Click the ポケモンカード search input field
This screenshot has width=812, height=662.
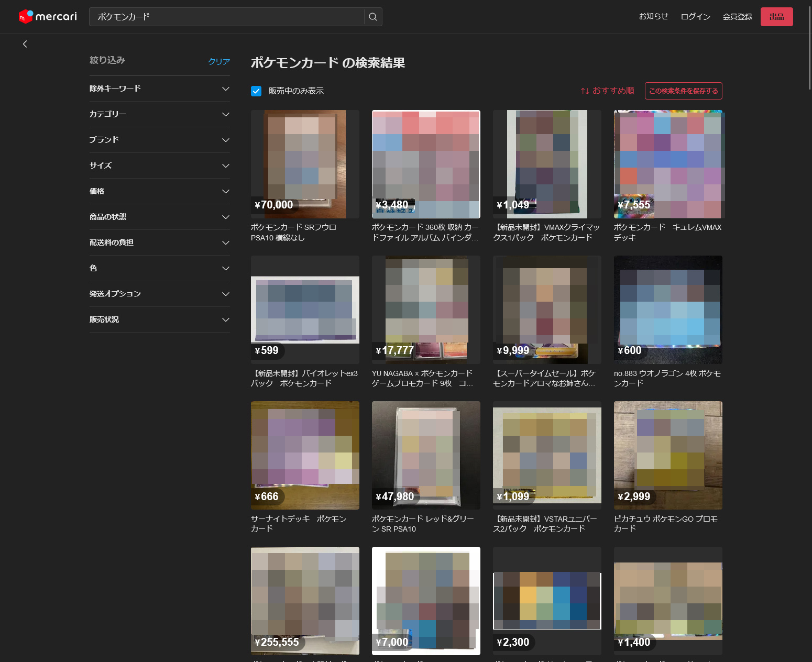pos(227,17)
